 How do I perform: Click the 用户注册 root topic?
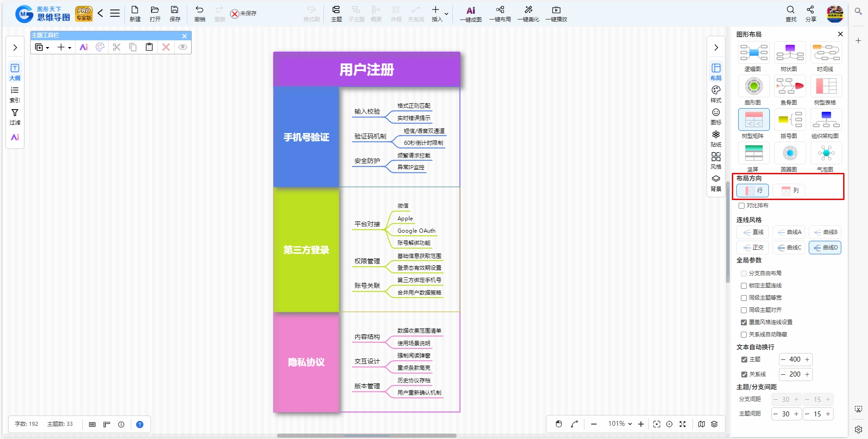[367, 69]
